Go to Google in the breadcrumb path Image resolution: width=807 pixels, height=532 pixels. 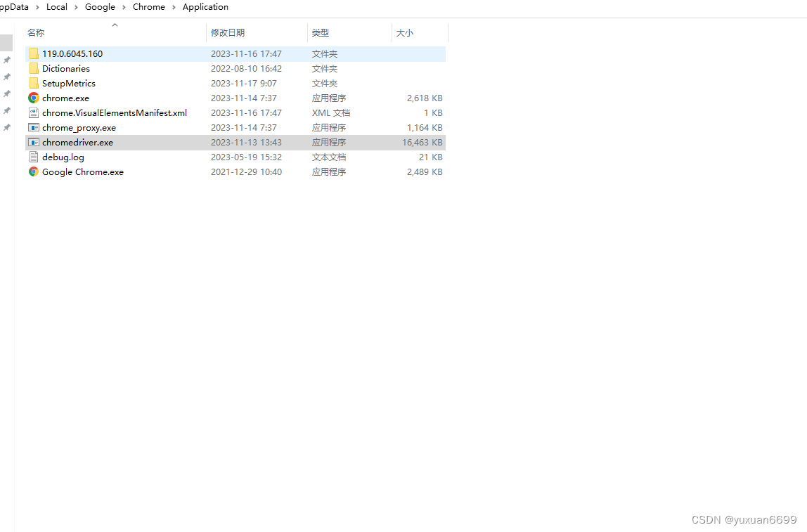point(100,7)
